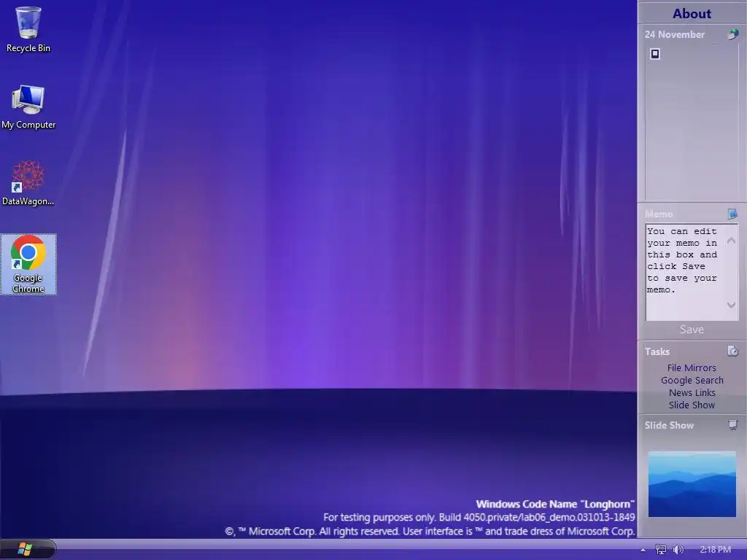
Task: Click the volume speaker tray icon
Action: 678,550
